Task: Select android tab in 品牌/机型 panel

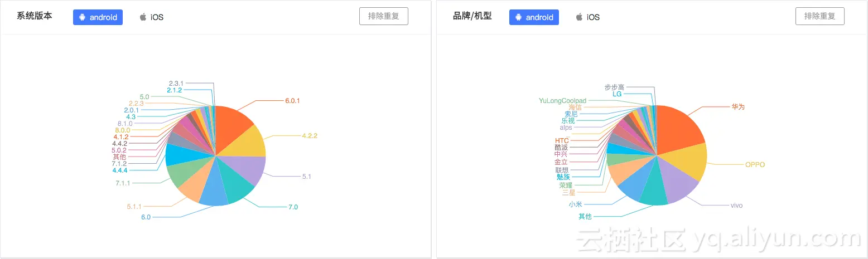Action: tap(534, 17)
